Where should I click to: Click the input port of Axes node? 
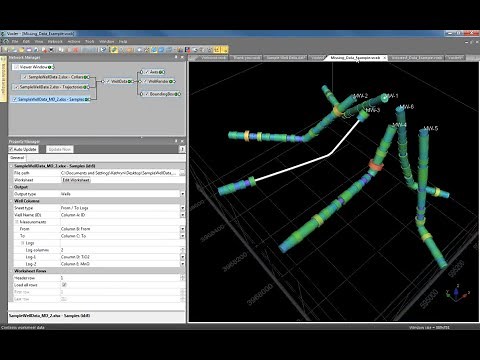click(141, 72)
